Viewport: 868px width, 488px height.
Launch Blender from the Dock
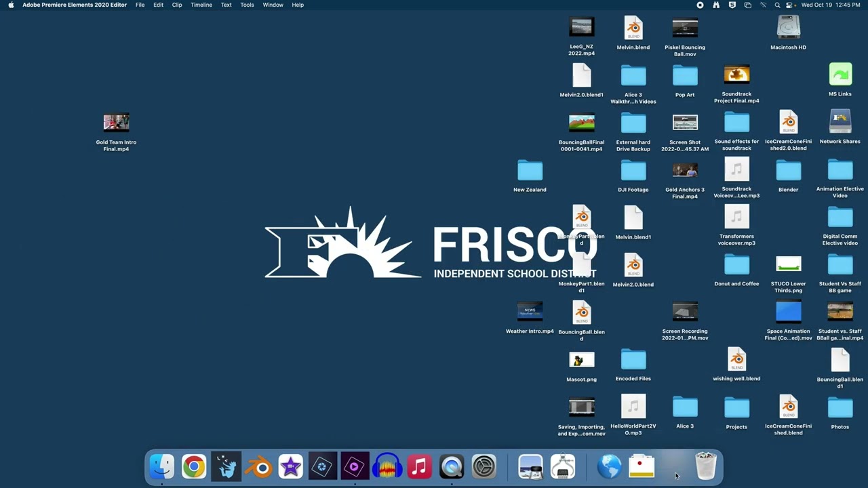tap(258, 466)
